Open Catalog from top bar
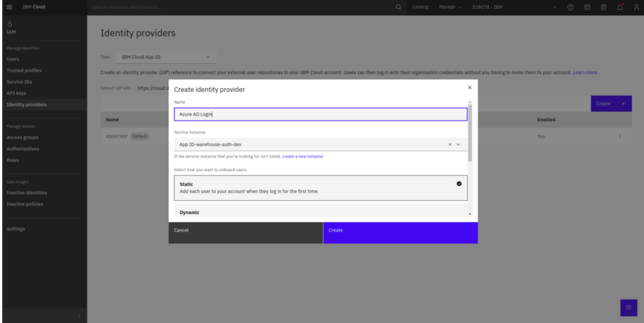The image size is (644, 323). [x=420, y=7]
